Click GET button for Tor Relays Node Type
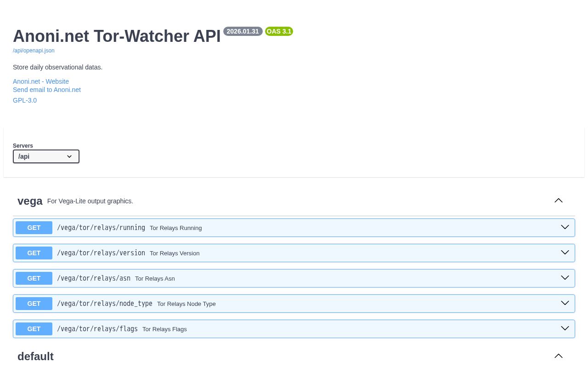The width and height of the screenshot is (588, 368). tap(34, 304)
